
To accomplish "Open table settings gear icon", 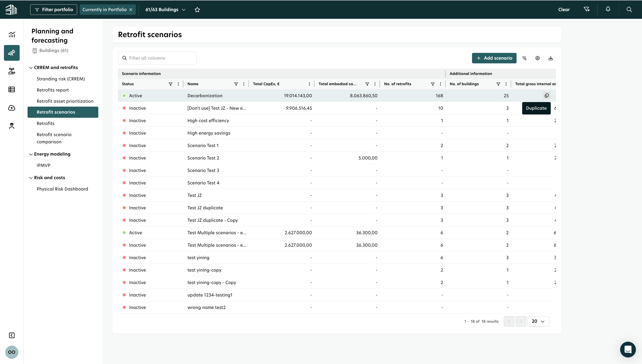I will [537, 58].
